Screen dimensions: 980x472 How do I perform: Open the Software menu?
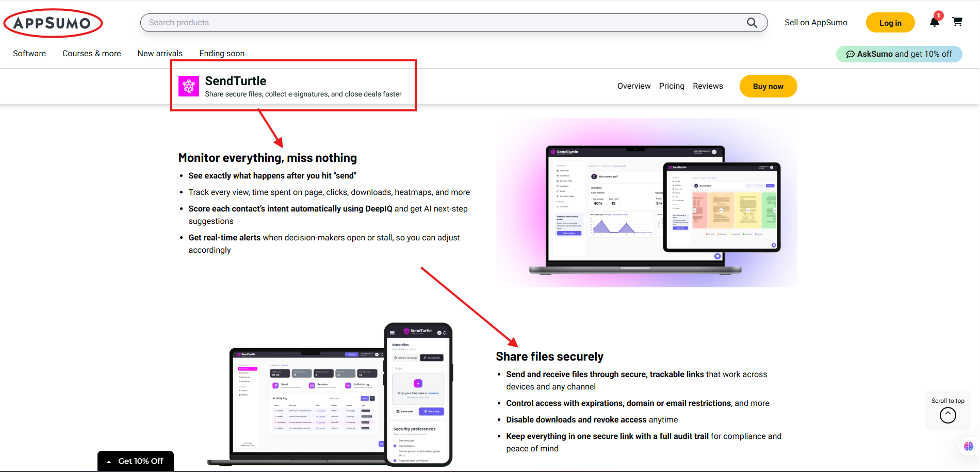pyautogui.click(x=29, y=54)
